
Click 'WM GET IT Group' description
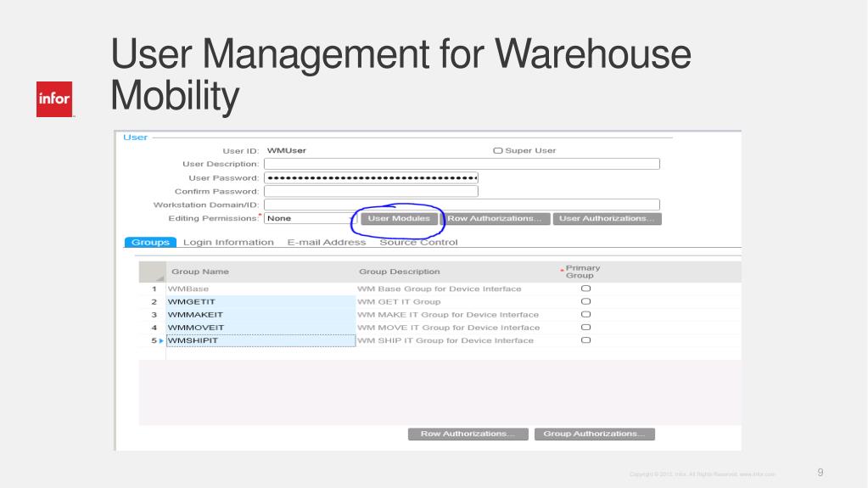pyautogui.click(x=399, y=301)
